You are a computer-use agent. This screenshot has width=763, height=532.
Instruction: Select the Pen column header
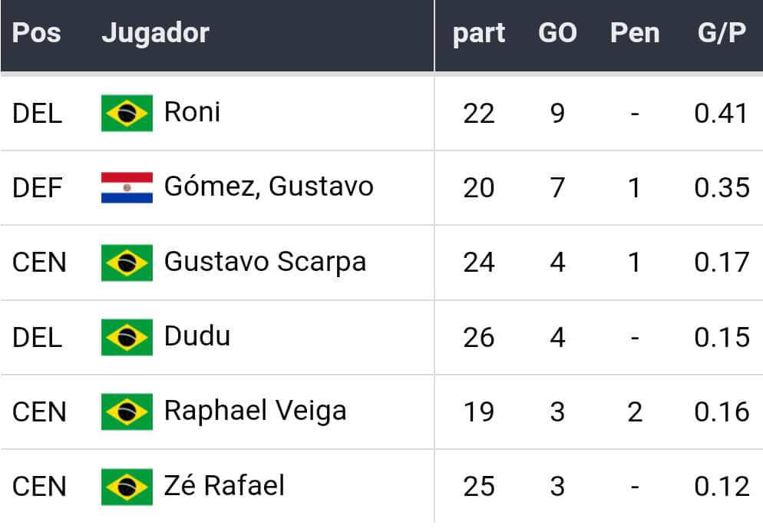pyautogui.click(x=635, y=33)
